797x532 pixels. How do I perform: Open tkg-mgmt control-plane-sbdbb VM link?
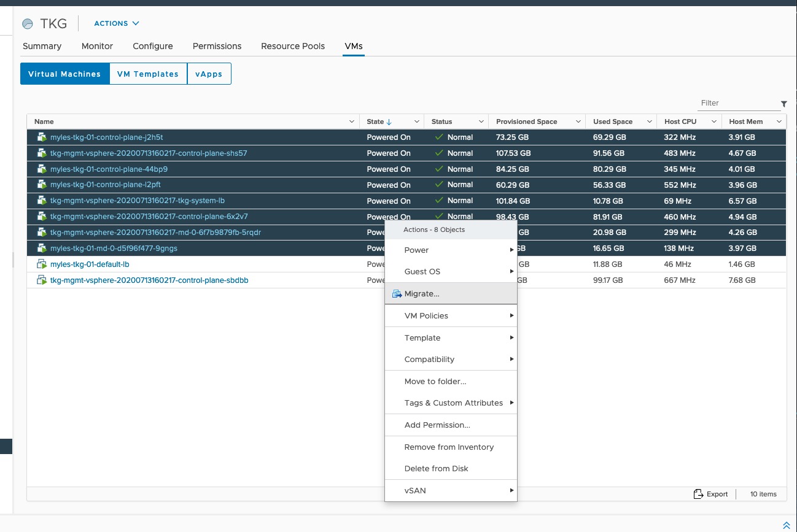click(x=149, y=280)
